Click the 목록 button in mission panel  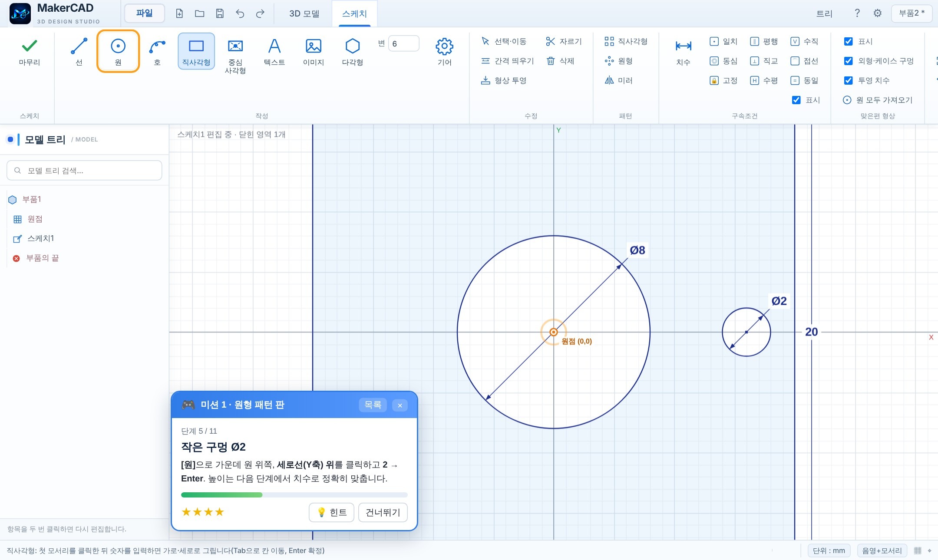pyautogui.click(x=373, y=405)
